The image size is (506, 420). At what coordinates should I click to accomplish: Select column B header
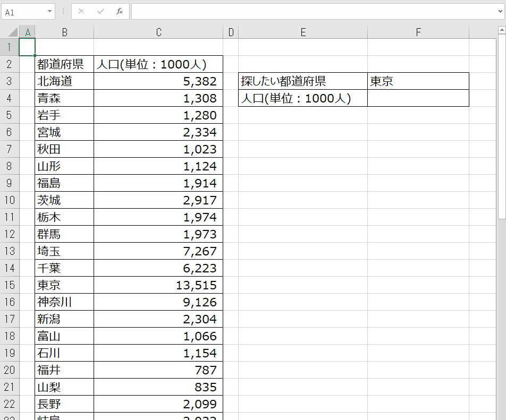tap(64, 32)
